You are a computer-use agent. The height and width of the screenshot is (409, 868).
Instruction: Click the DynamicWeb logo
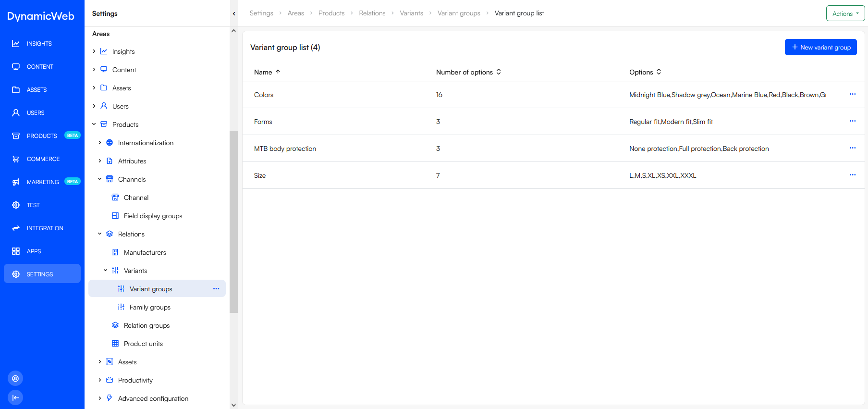click(41, 16)
